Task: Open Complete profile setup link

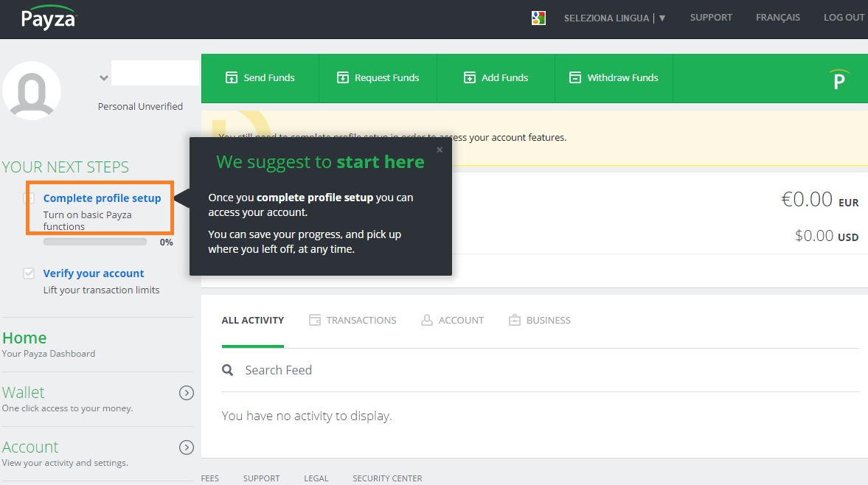Action: pos(102,198)
